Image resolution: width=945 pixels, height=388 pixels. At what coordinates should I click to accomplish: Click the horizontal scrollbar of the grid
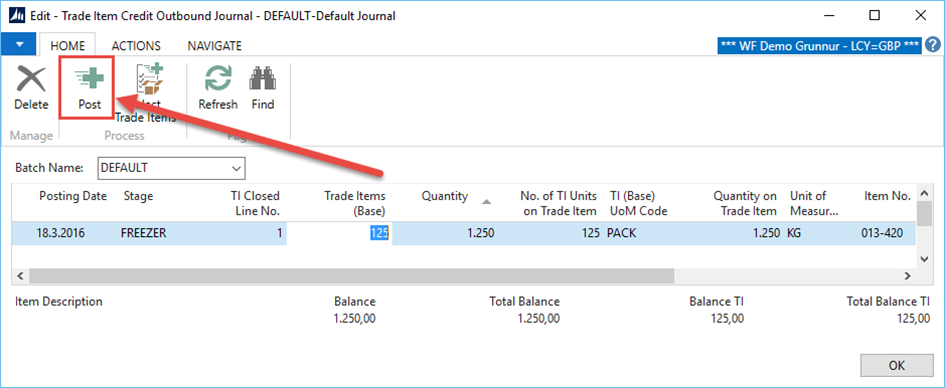coord(351,275)
